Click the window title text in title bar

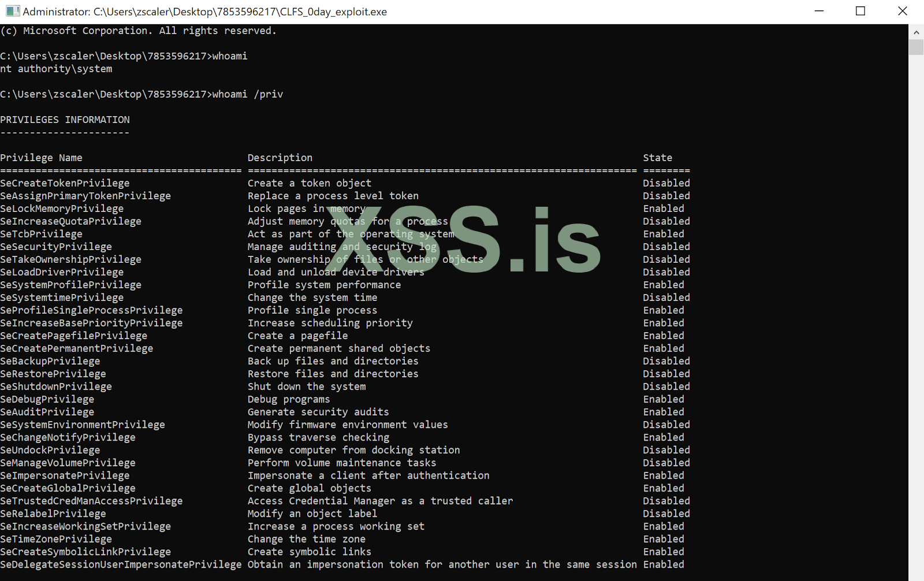click(x=205, y=12)
